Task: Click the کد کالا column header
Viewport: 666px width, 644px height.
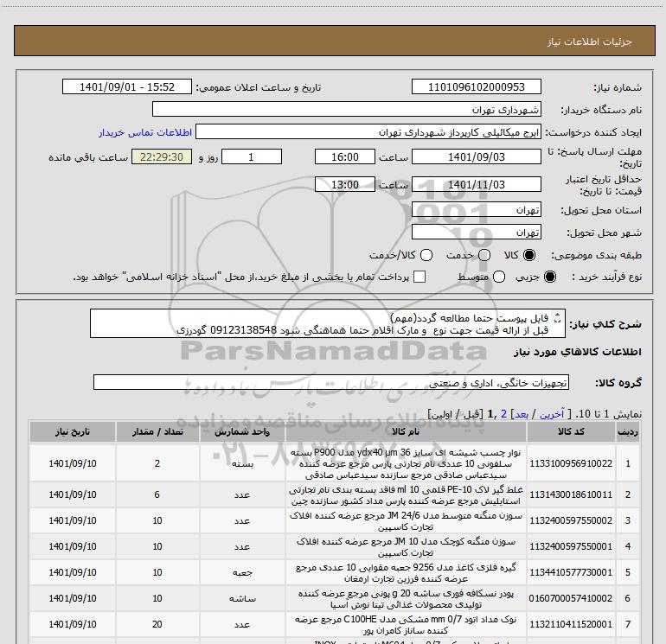Action: [571, 431]
